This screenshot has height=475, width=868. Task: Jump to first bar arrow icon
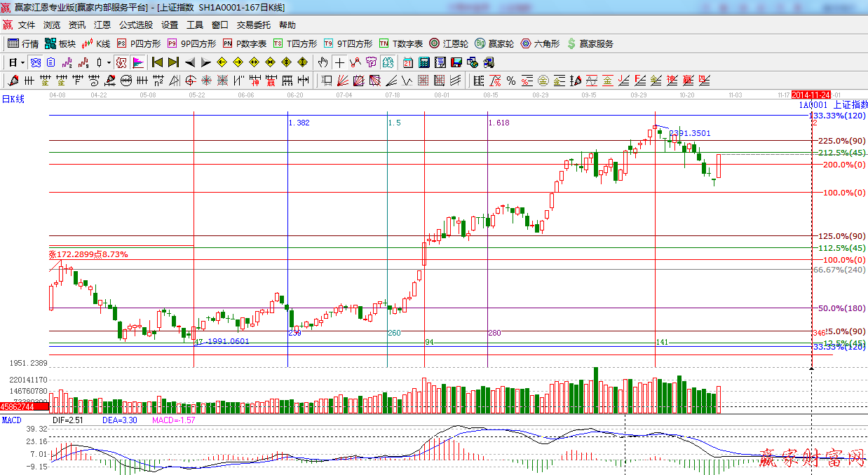point(157,62)
